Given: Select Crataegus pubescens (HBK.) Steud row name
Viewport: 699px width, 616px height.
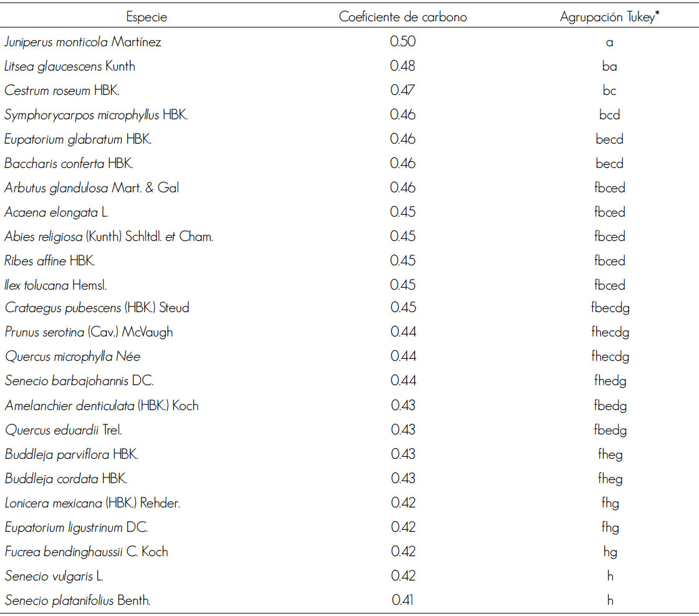Looking at the screenshot, I should click(97, 308).
